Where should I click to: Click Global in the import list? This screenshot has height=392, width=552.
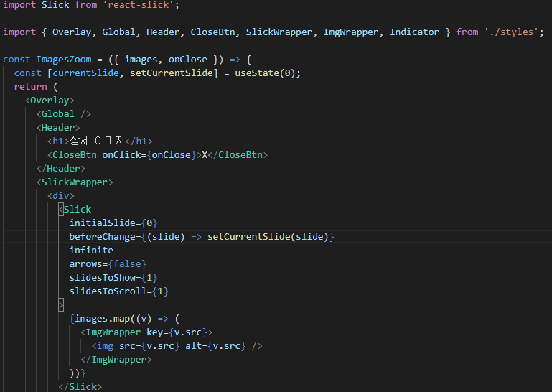118,32
